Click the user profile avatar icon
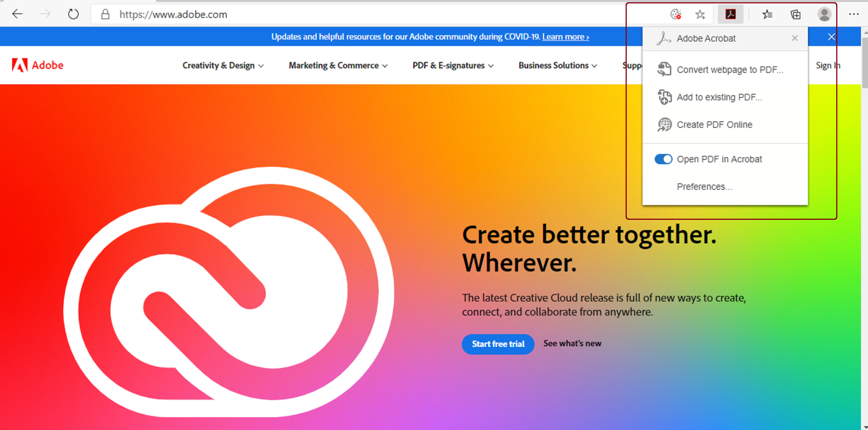 (x=824, y=15)
